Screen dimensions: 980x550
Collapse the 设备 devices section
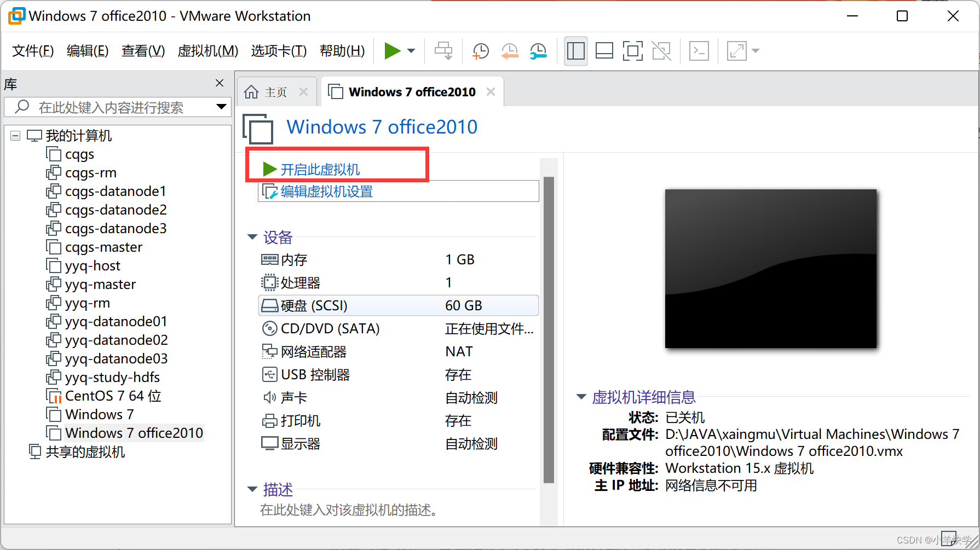(252, 237)
